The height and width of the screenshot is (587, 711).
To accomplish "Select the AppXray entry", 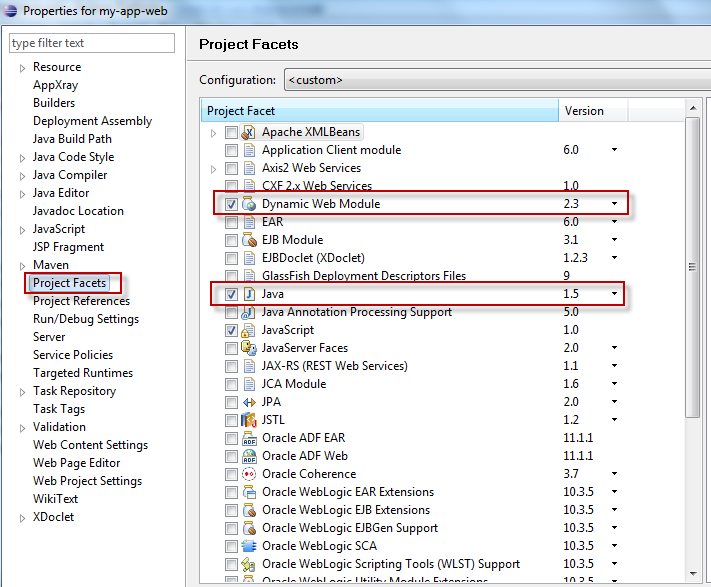I will tap(55, 85).
